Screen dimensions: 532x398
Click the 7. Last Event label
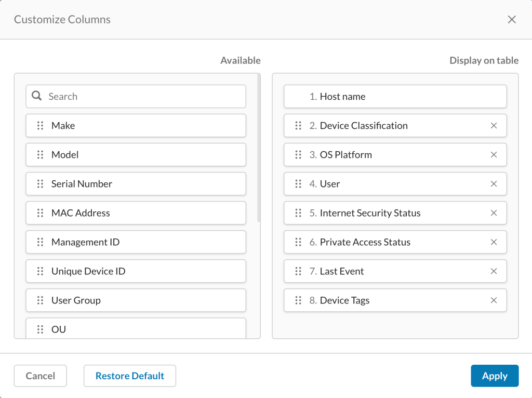point(337,271)
